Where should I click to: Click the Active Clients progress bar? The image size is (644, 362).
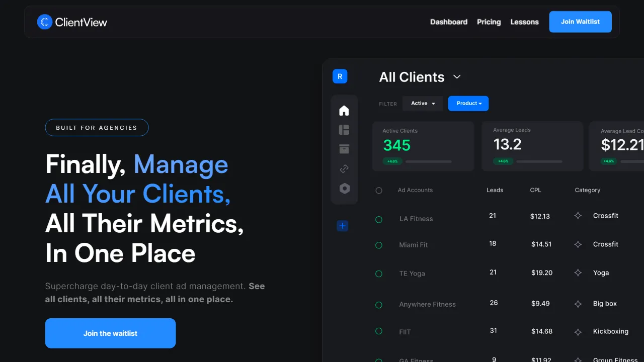[429, 161]
